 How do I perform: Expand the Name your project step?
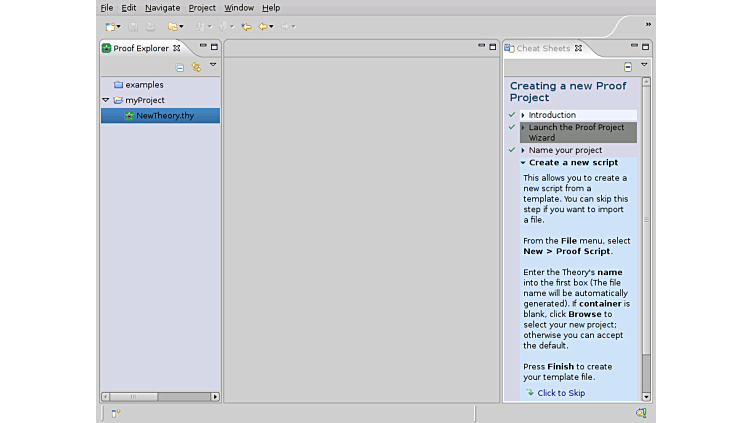[523, 150]
